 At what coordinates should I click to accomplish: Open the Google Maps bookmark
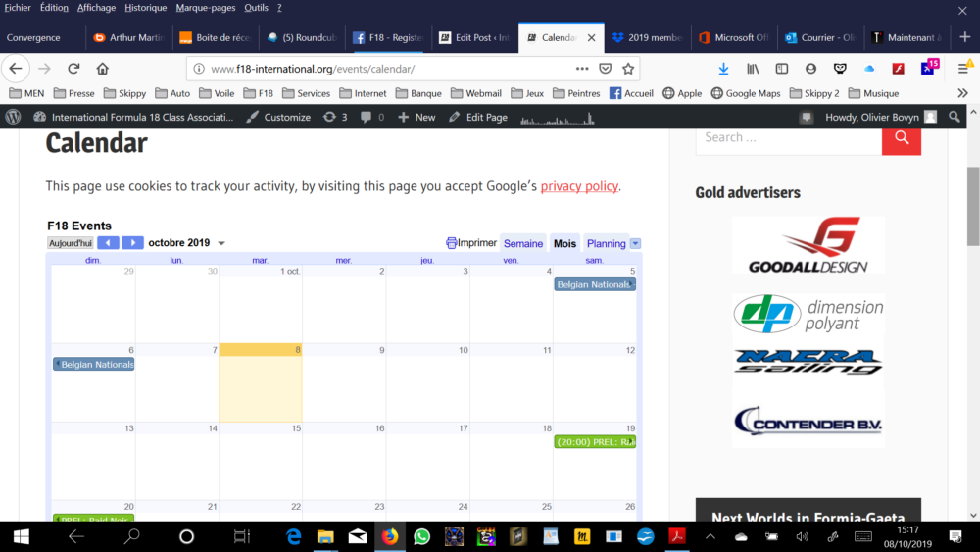click(746, 93)
